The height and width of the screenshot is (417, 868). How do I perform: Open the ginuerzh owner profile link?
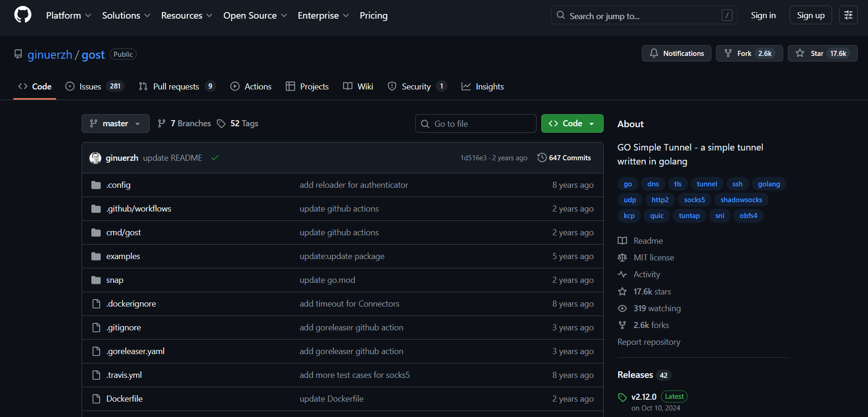coord(50,55)
